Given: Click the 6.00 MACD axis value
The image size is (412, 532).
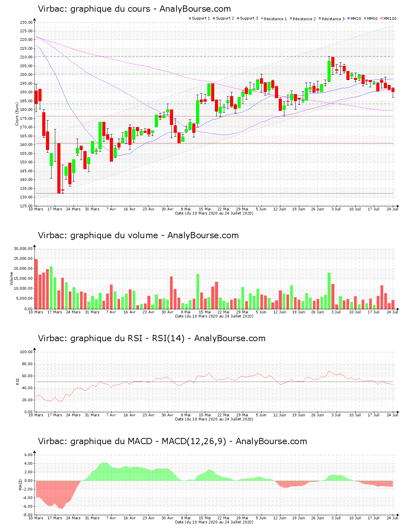Looking at the screenshot, I should point(28,455).
